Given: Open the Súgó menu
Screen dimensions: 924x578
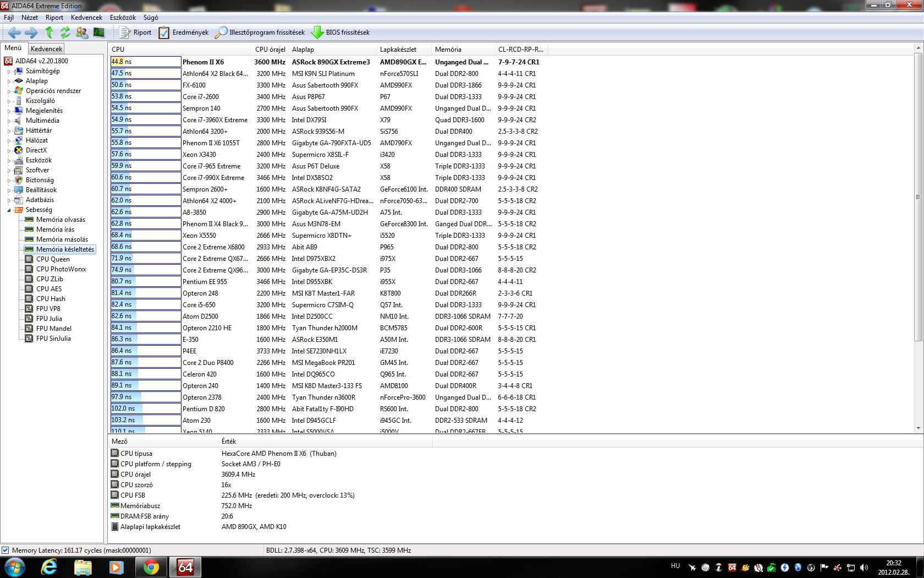Looking at the screenshot, I should (x=151, y=18).
